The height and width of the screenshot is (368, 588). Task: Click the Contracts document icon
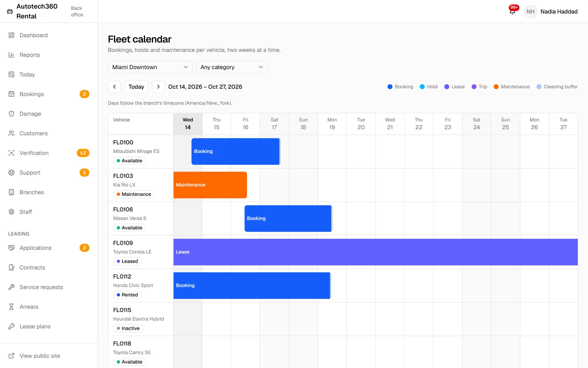[11, 268]
